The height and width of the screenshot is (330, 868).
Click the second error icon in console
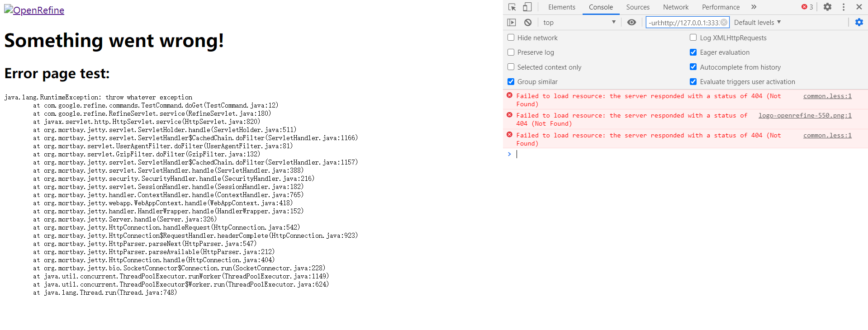pos(509,115)
